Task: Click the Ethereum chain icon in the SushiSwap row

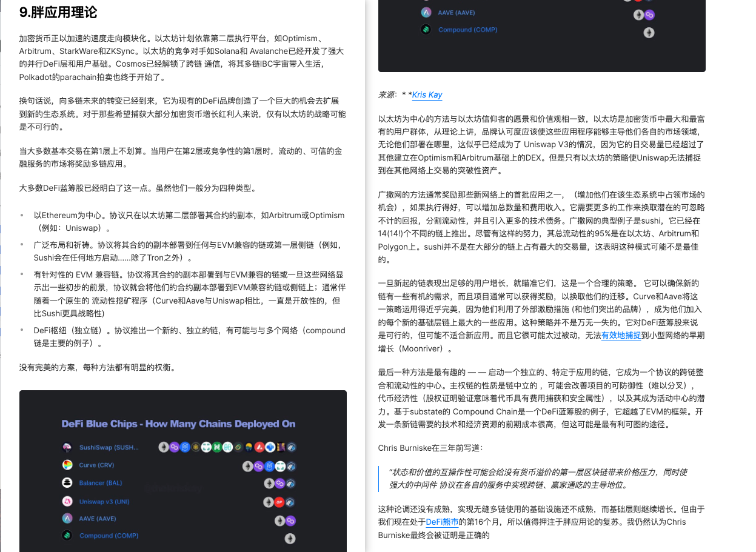Action: [164, 447]
